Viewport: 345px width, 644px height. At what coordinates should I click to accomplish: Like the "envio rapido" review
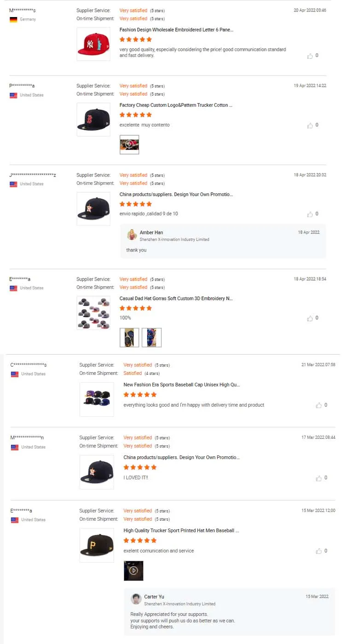click(x=310, y=214)
